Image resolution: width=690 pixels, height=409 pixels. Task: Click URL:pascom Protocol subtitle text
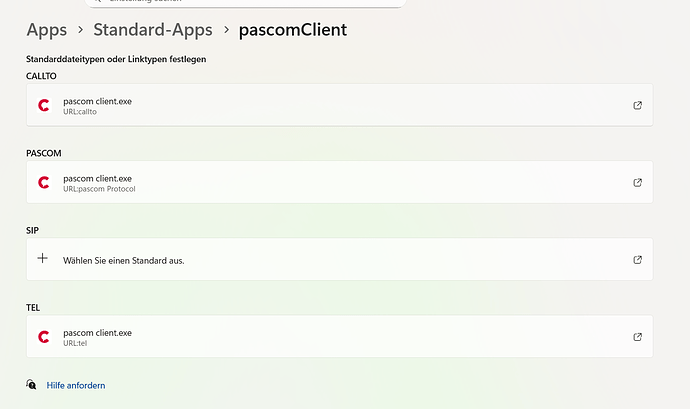pos(99,189)
